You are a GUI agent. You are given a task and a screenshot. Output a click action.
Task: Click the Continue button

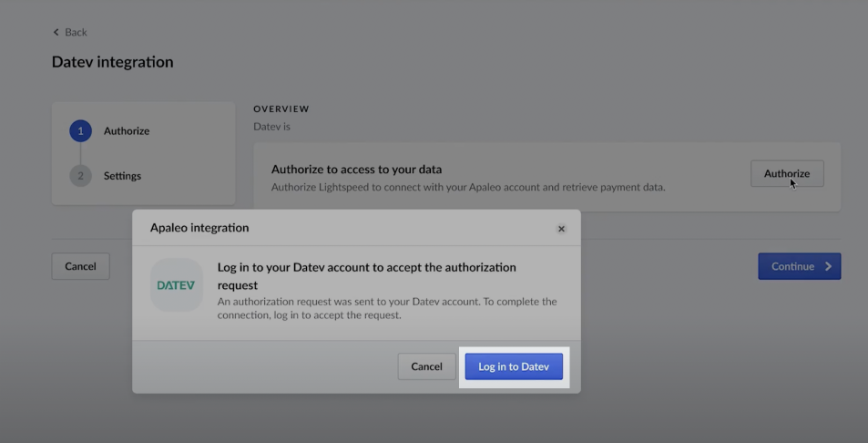pos(800,266)
